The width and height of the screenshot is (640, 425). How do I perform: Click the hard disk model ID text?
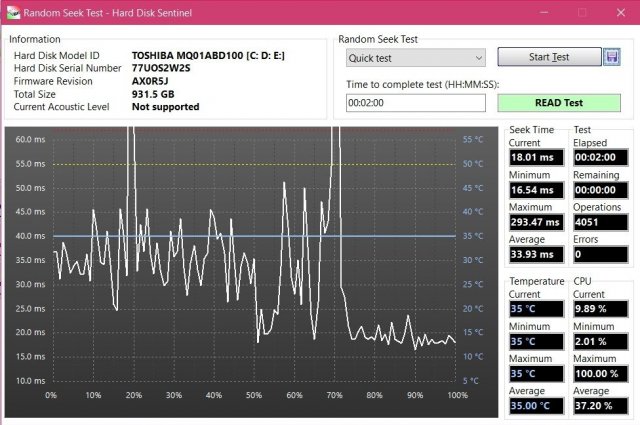pos(208,55)
